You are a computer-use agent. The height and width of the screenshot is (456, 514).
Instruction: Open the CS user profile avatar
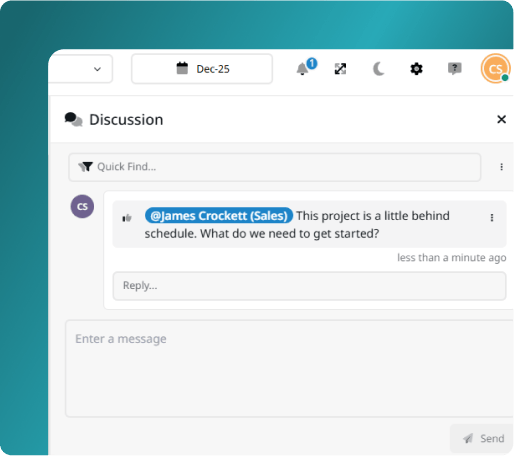click(496, 69)
